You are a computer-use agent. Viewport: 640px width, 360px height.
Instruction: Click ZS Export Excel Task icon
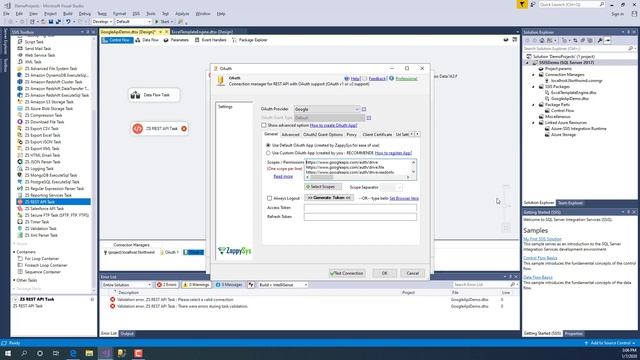(x=20, y=135)
